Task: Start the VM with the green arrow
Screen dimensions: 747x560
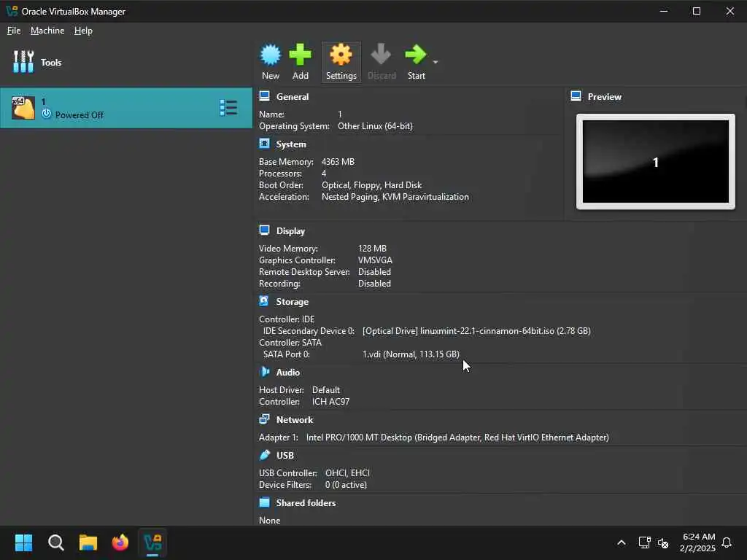Action: (415, 55)
